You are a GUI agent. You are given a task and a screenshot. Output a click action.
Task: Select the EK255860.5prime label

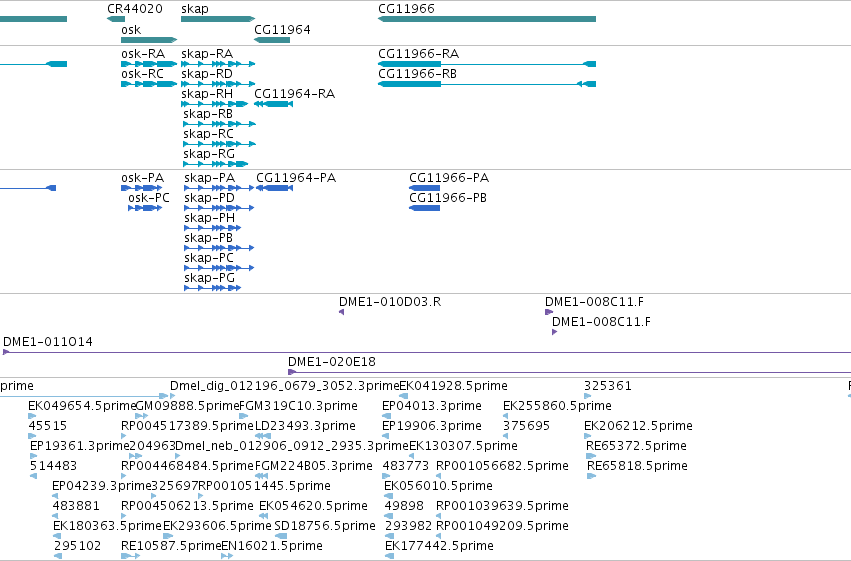[557, 406]
